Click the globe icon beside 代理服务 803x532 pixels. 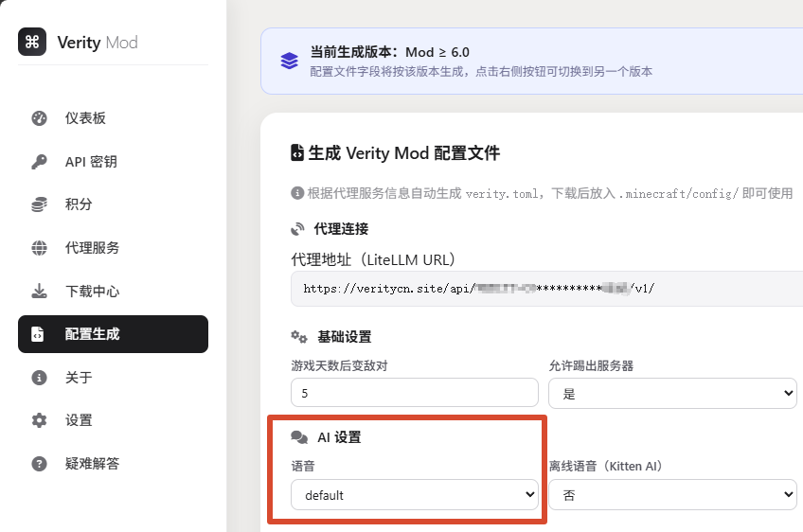pos(39,248)
